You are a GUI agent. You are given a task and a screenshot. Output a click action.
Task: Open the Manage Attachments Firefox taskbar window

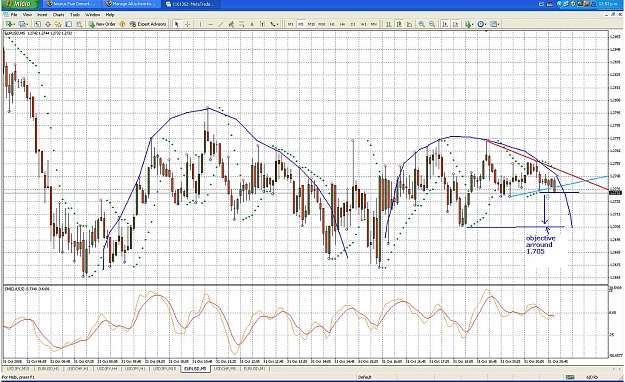pos(132,4)
